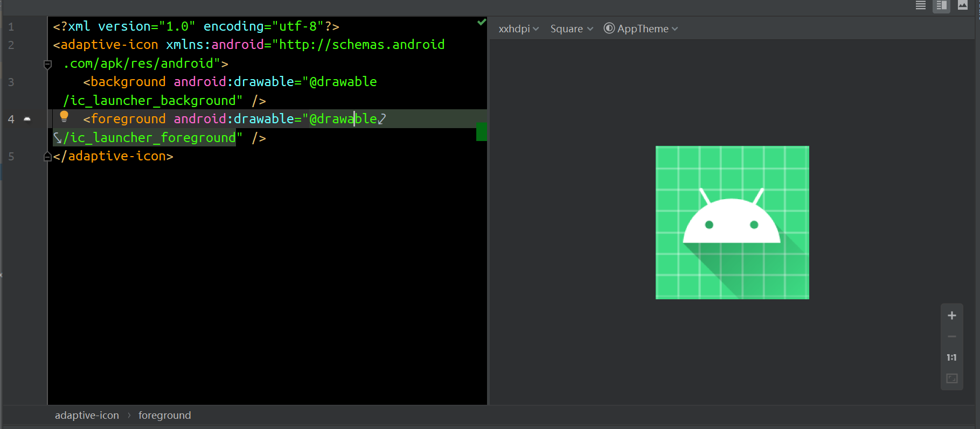The image size is (980, 429).
Task: Collapse fold at closing adaptive-icon tag
Action: coord(47,157)
